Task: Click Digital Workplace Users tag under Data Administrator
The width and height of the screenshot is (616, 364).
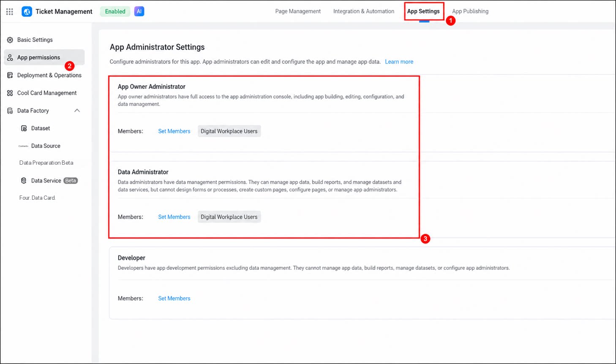Action: click(x=229, y=217)
